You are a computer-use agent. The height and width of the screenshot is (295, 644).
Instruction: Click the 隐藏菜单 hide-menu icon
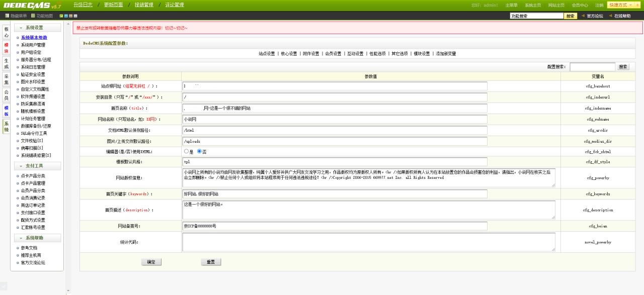coord(8,16)
